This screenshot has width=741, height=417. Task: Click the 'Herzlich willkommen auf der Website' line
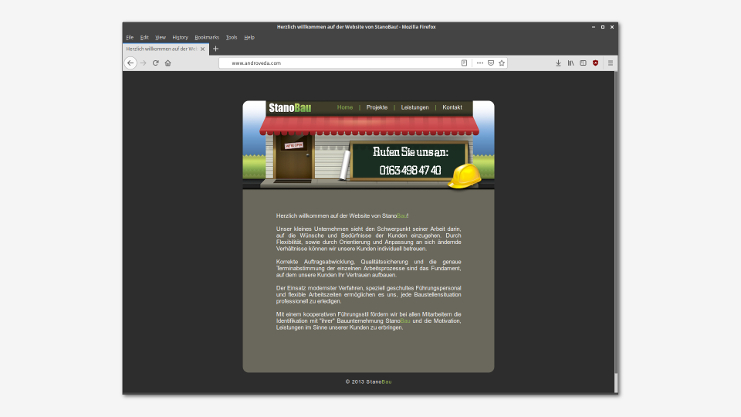coord(342,216)
